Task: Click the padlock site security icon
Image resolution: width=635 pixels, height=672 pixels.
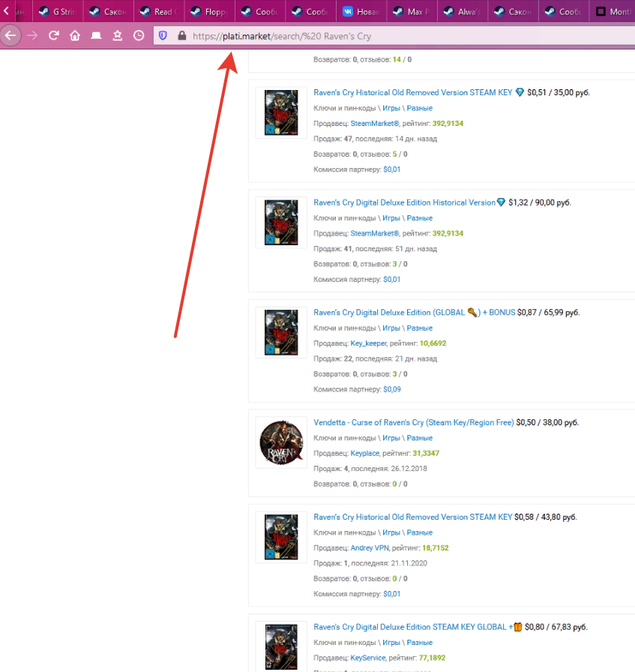Action: tap(182, 35)
